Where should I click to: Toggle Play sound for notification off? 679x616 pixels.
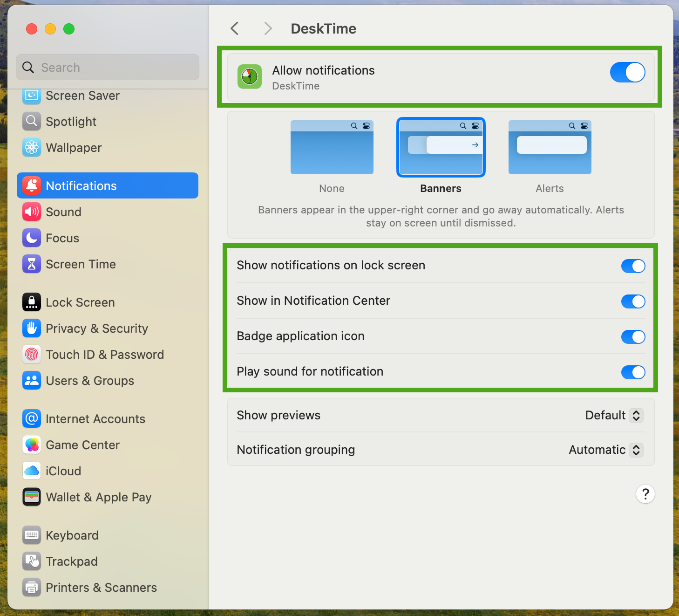click(633, 372)
